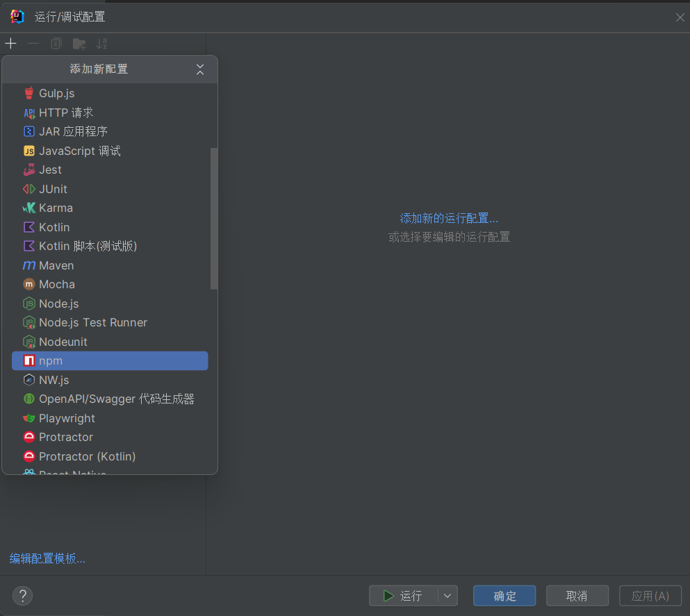Collapse the 添加新配置 popup with its arrows
The width and height of the screenshot is (690, 616).
(x=200, y=69)
